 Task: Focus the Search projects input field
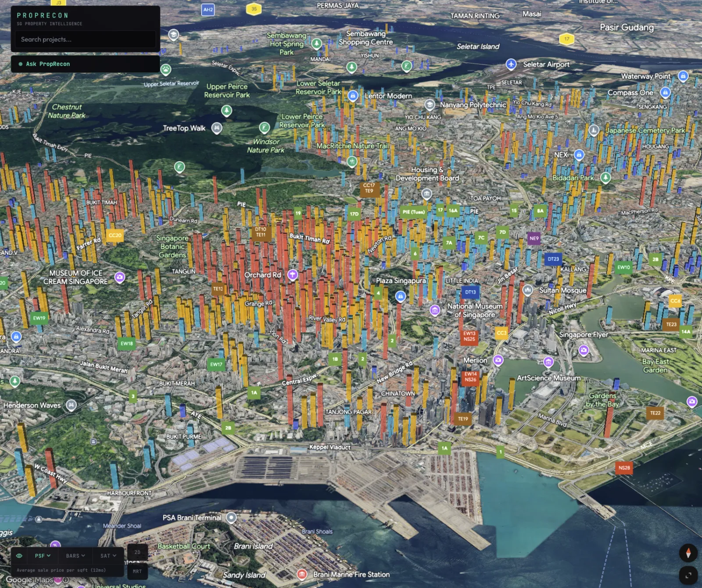86,39
